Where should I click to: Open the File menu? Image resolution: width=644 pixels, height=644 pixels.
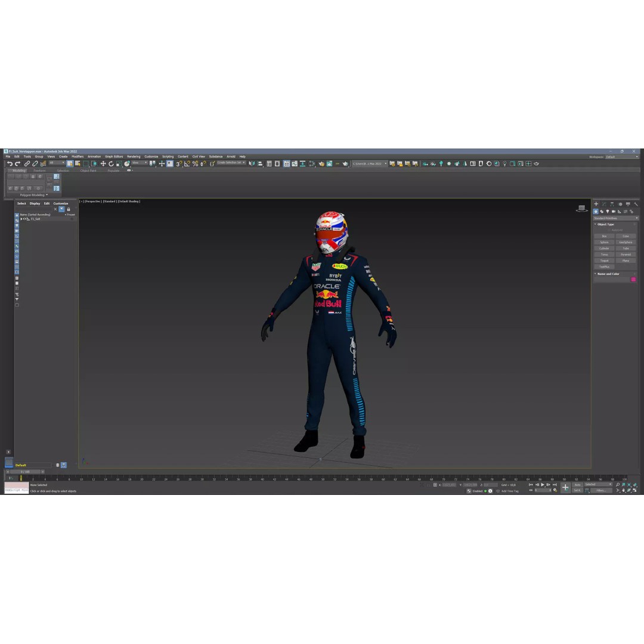(8, 156)
